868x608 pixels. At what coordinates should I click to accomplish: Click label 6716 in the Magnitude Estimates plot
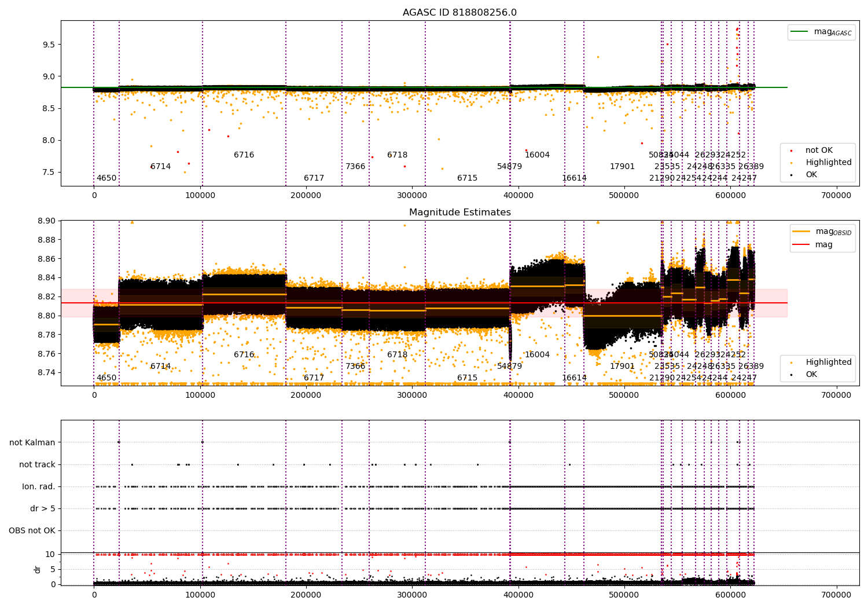(244, 355)
